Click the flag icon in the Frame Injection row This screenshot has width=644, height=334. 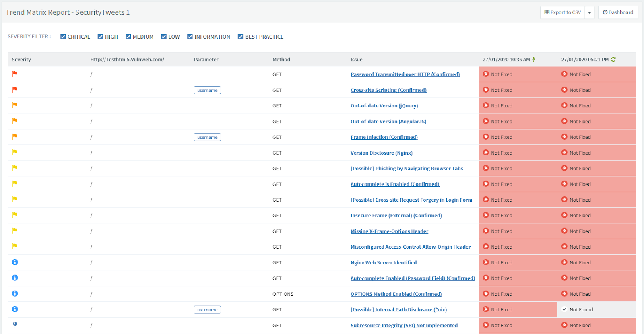(15, 136)
